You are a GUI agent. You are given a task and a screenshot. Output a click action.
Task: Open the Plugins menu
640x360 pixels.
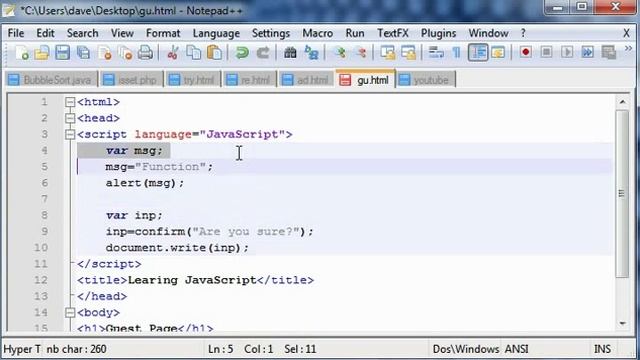(438, 33)
